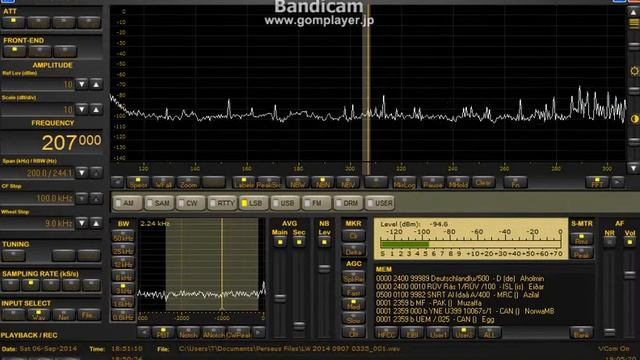Toggle AVG Sec averaging indicator button
640x360 pixels.
299,242
